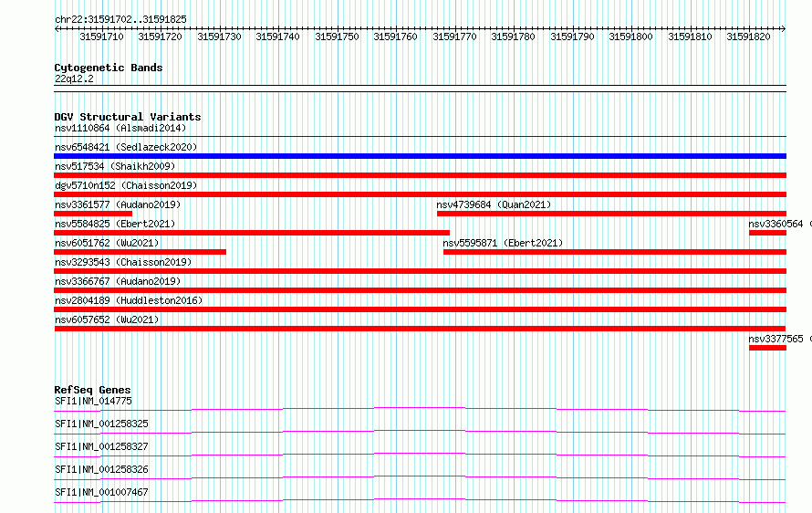812x513 pixels.
Task: Click ruler position 31591740
Action: (x=277, y=37)
